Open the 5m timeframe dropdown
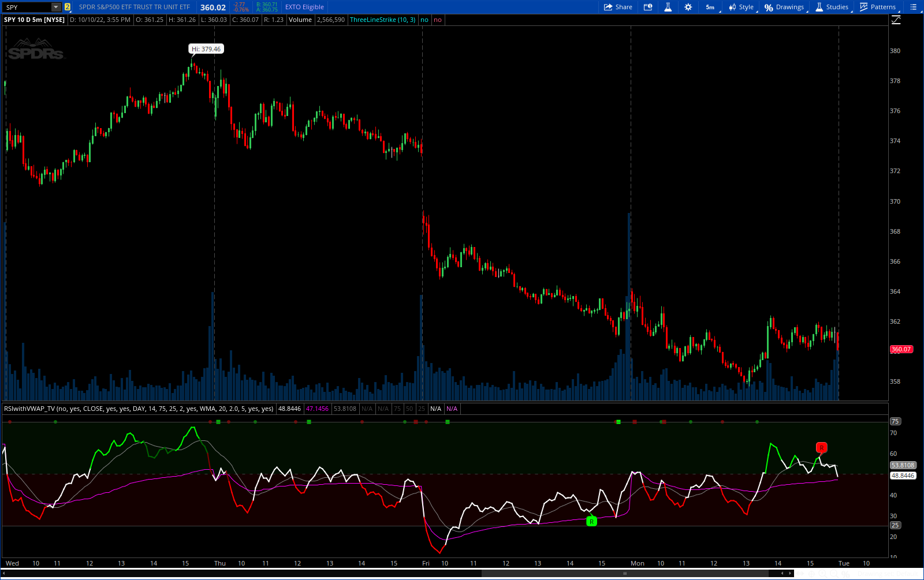Image resolution: width=924 pixels, height=580 pixels. pyautogui.click(x=710, y=7)
